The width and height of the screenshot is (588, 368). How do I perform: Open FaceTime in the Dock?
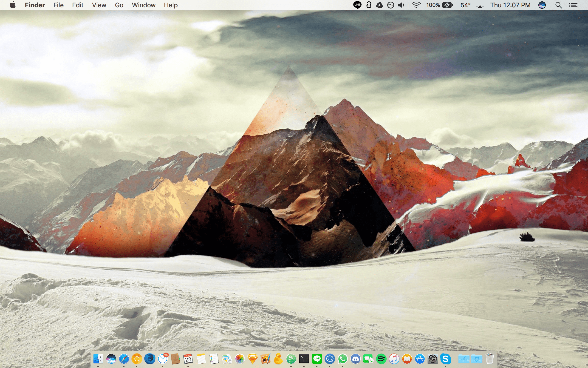pos(368,359)
